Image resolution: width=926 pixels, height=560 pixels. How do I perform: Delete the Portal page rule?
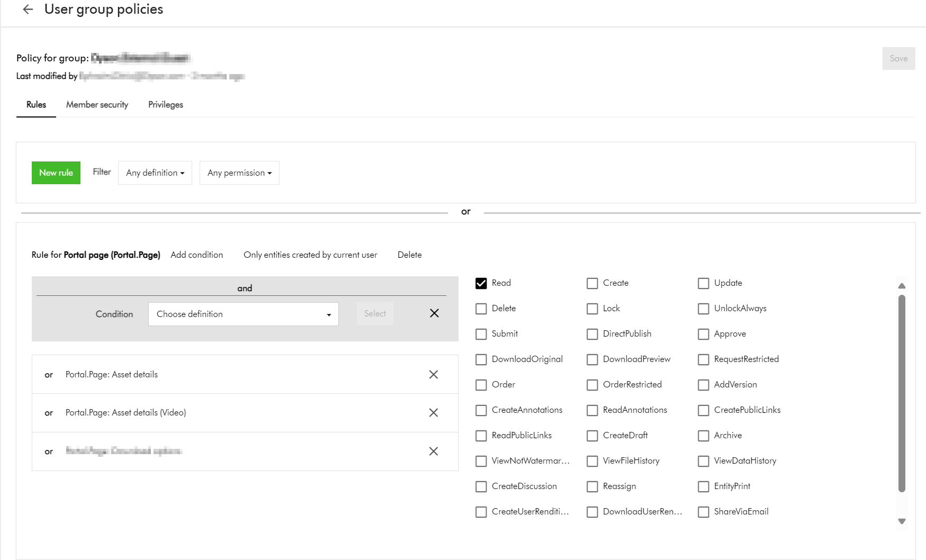click(x=409, y=255)
